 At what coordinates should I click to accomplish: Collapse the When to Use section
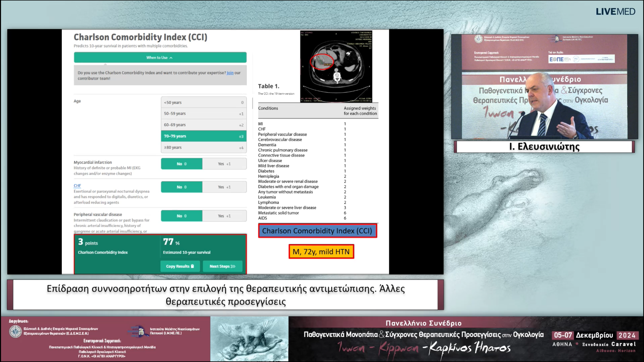tap(160, 58)
